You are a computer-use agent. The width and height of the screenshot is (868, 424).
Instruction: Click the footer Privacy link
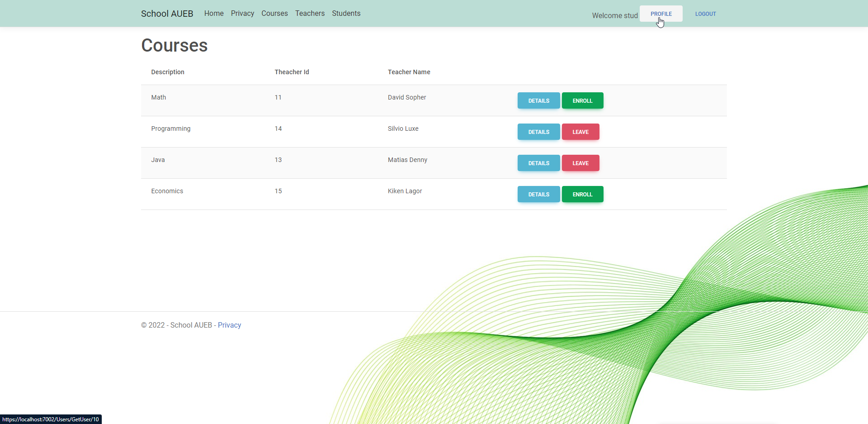coord(229,325)
